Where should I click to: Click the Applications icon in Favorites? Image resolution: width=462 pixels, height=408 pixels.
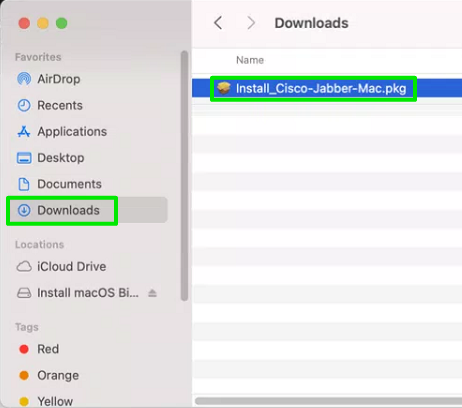[x=24, y=132]
